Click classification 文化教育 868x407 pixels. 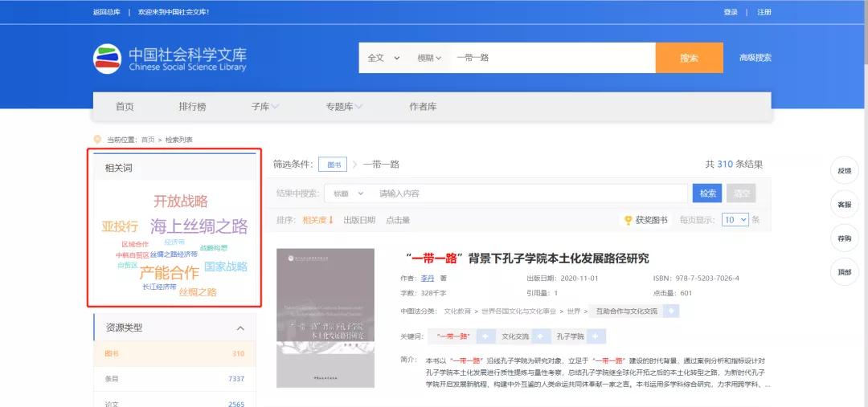[x=457, y=311]
